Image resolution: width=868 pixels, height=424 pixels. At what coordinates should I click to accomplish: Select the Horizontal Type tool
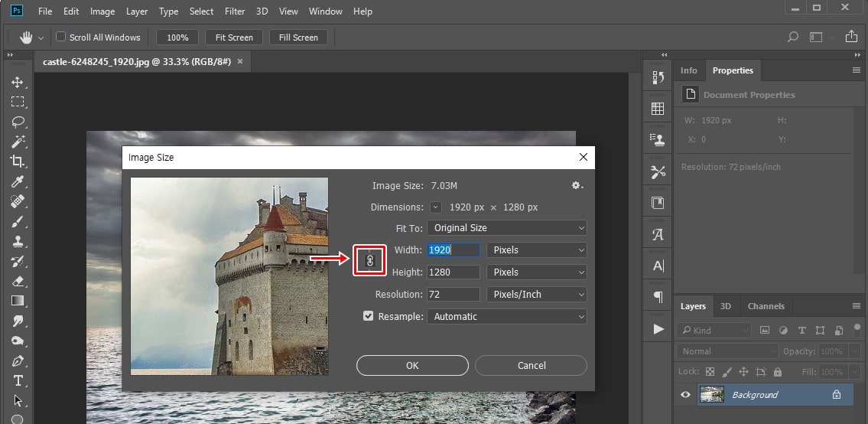[18, 381]
